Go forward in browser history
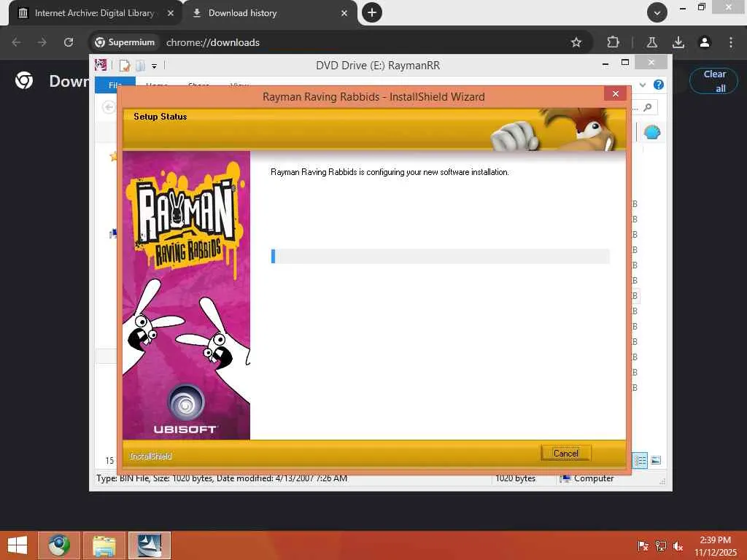This screenshot has height=560, width=747. pos(42,42)
